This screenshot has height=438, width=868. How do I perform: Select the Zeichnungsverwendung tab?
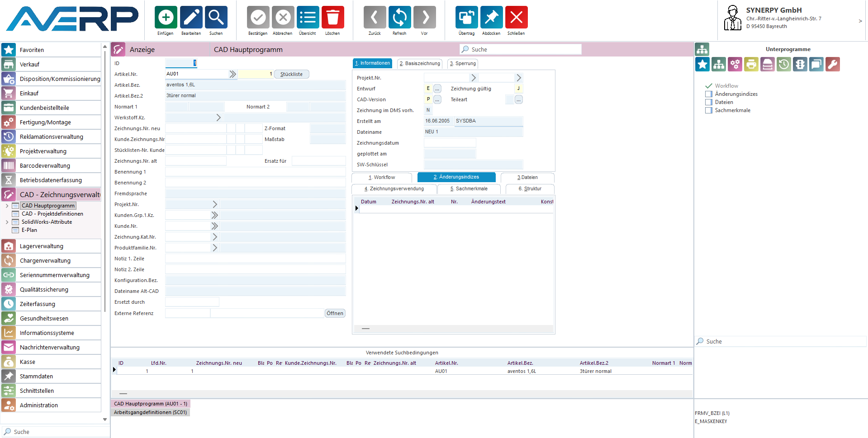(x=394, y=189)
